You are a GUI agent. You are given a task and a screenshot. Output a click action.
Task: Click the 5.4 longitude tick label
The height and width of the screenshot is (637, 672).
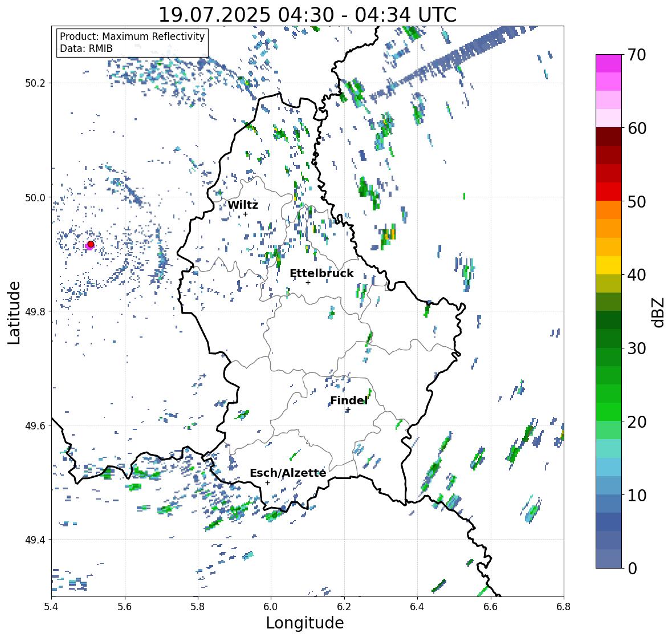(51, 606)
